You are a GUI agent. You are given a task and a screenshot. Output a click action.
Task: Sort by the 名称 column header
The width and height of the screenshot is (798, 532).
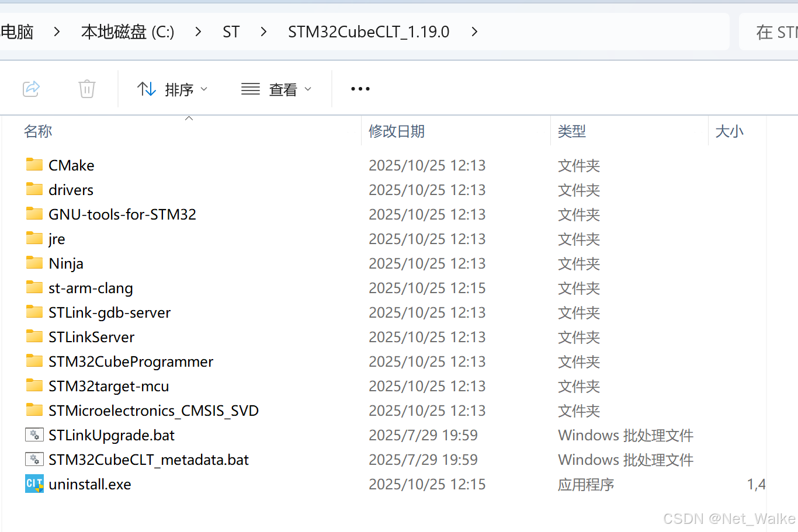38,131
